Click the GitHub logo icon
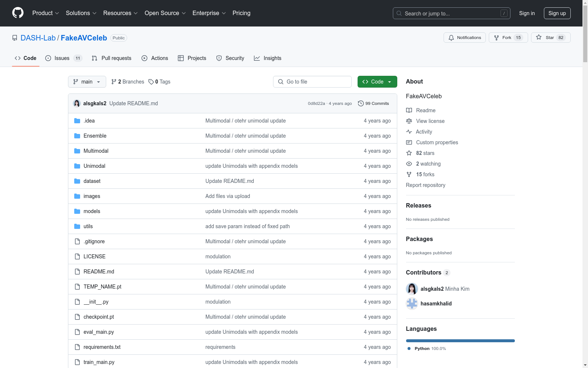The width and height of the screenshot is (588, 368). tap(18, 13)
